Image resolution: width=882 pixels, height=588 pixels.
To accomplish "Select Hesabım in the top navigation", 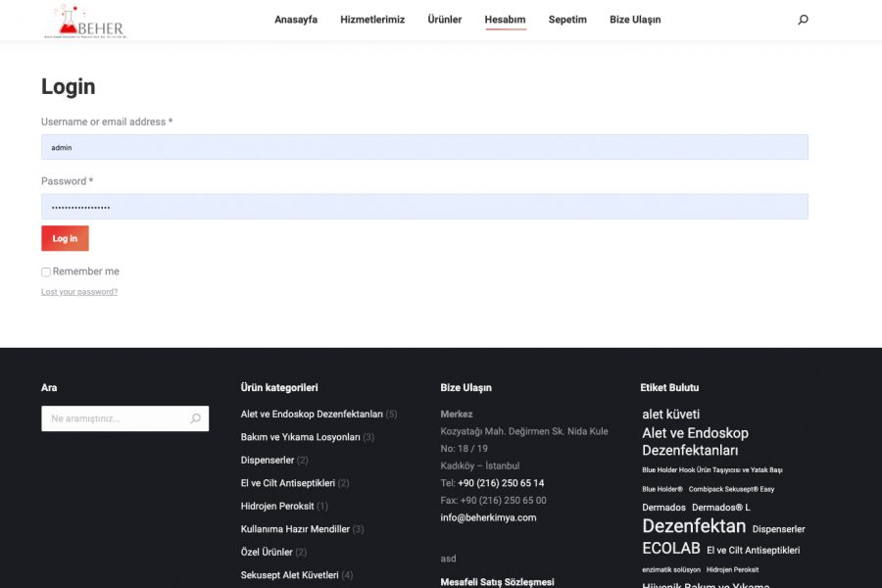I will click(x=505, y=20).
